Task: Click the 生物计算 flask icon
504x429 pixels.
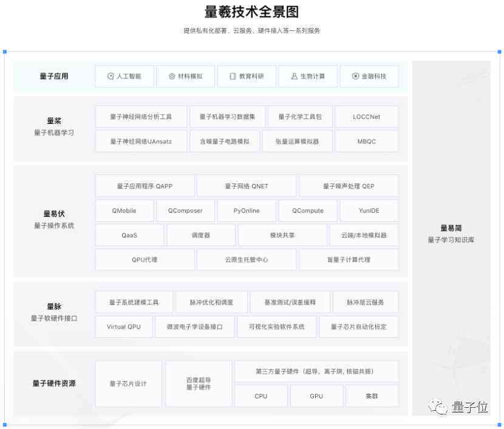Action: [294, 76]
